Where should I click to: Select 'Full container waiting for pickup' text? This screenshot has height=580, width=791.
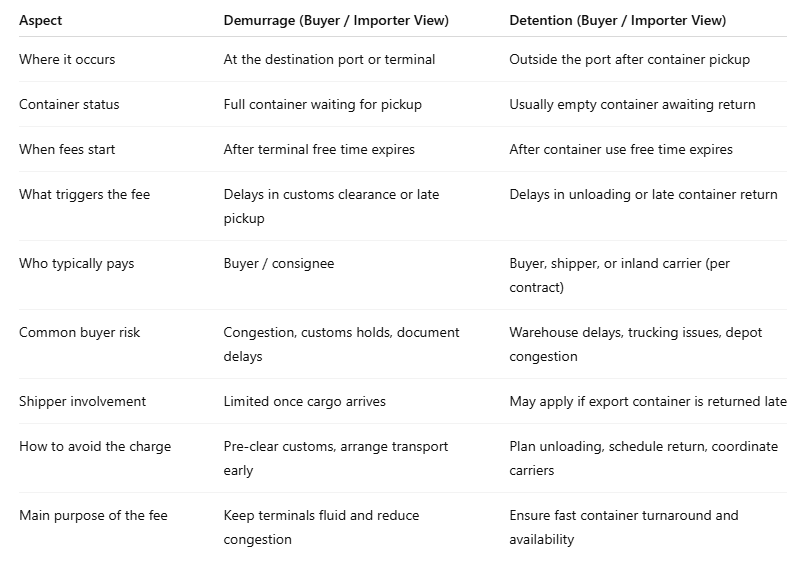(322, 104)
